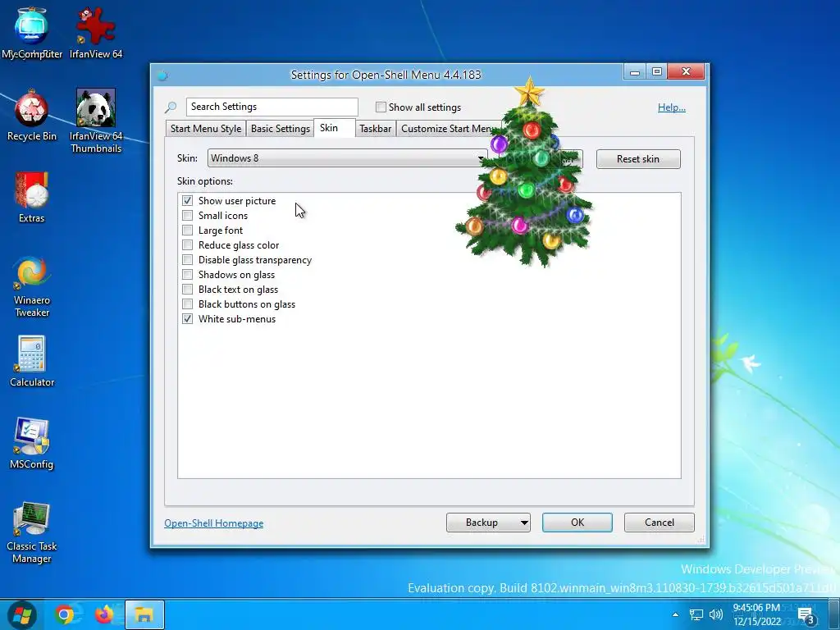Open the Help link
This screenshot has height=630, width=840.
pos(671,107)
